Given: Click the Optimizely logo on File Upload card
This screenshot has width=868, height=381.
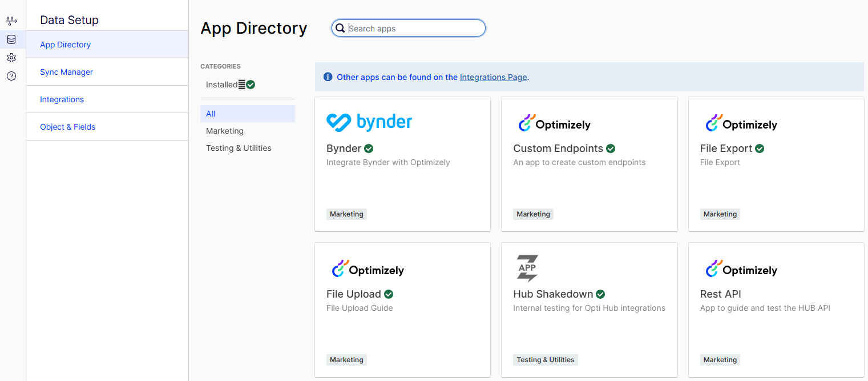Looking at the screenshot, I should (368, 269).
